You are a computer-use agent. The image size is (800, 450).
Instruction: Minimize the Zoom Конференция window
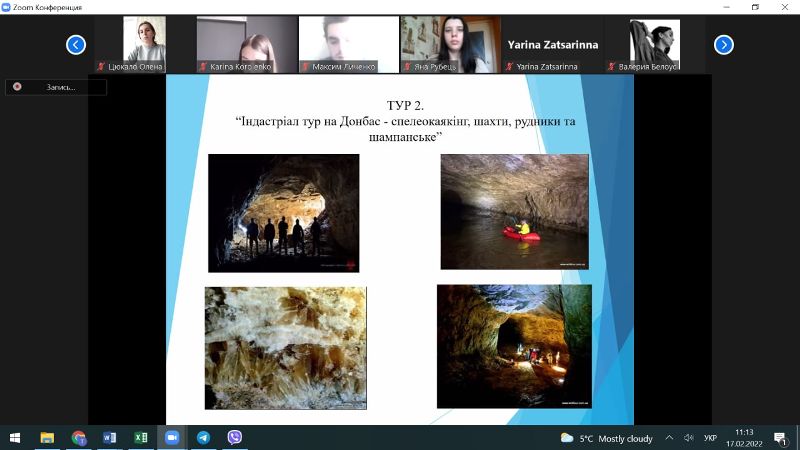[x=727, y=7]
